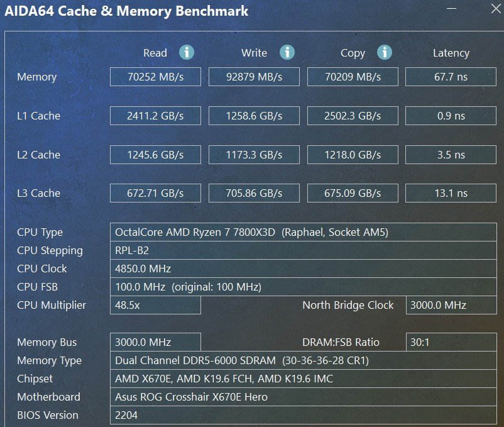Click the Motherboard Asus ROG Crosshair field

point(304,397)
